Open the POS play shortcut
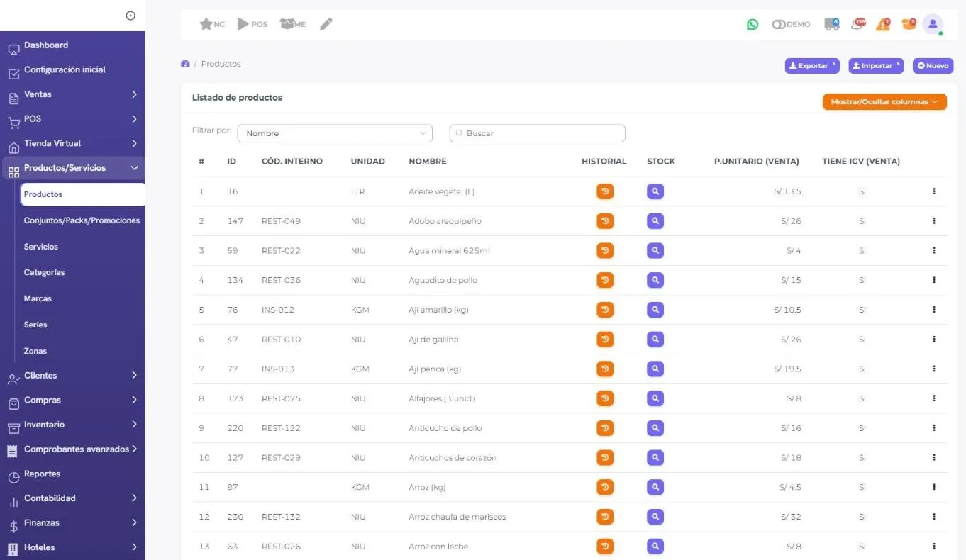966x560 pixels. point(252,24)
